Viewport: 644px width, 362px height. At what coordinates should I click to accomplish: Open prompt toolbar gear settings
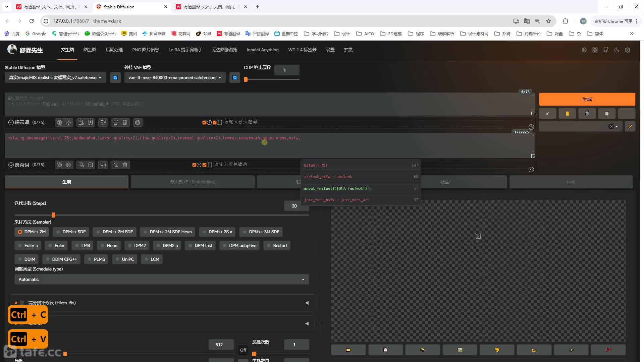point(68,123)
